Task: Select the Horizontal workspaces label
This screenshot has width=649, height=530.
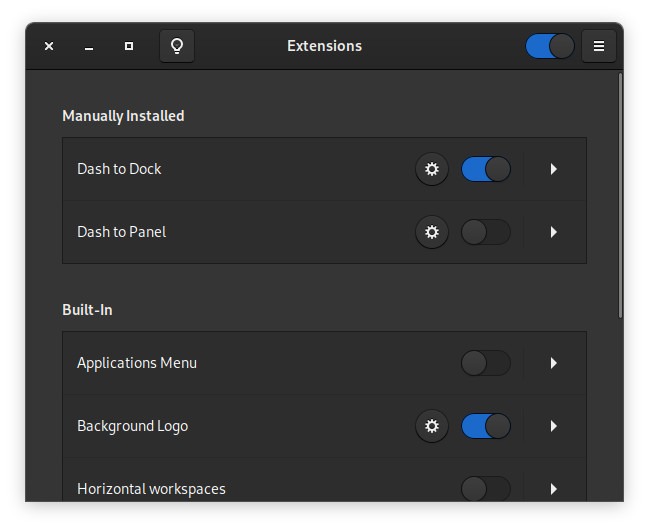Action: click(x=151, y=489)
